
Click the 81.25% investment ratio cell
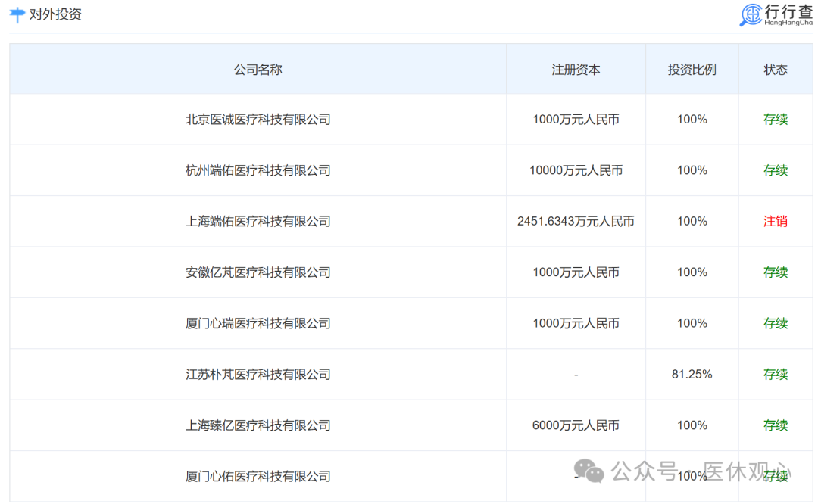(x=692, y=374)
